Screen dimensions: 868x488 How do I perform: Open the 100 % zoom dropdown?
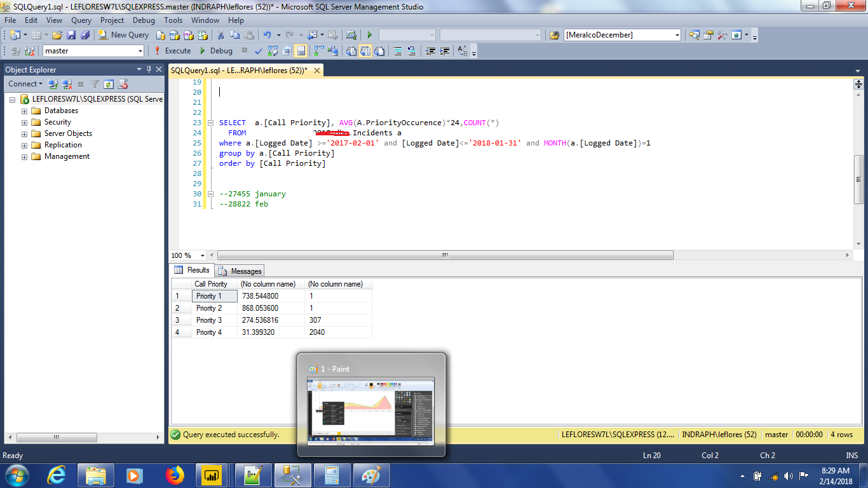point(203,255)
